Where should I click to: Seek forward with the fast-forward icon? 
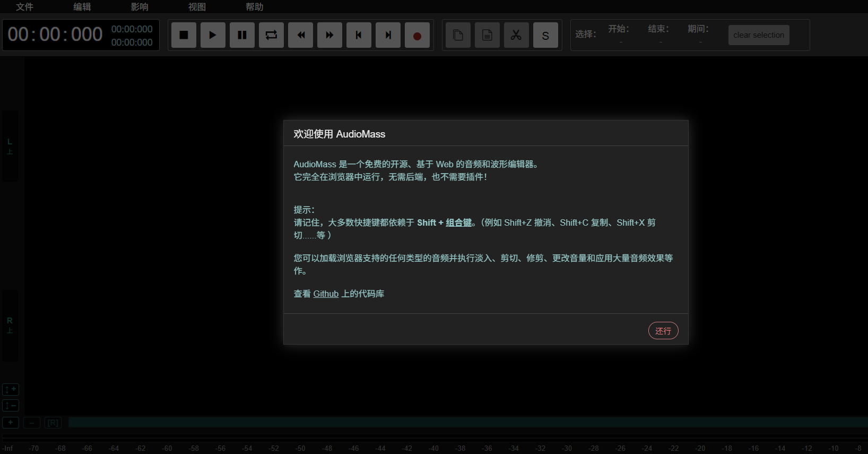[329, 35]
